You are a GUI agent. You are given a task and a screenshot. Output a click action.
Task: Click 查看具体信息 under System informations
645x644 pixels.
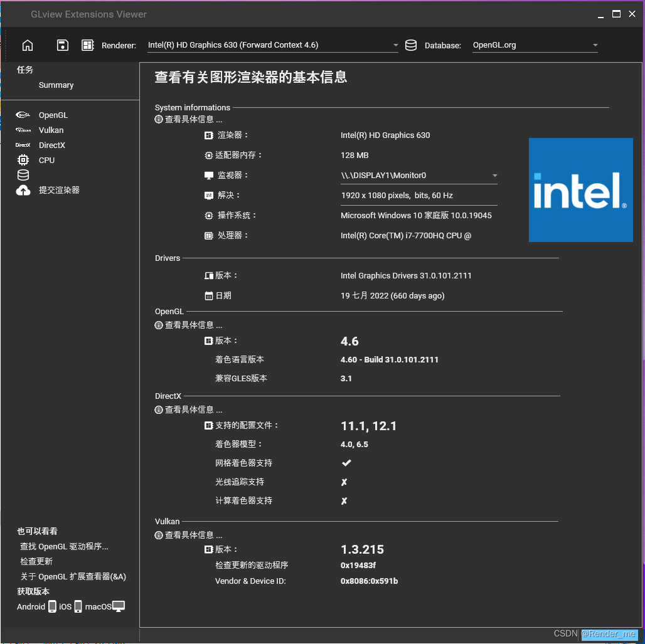(193, 119)
